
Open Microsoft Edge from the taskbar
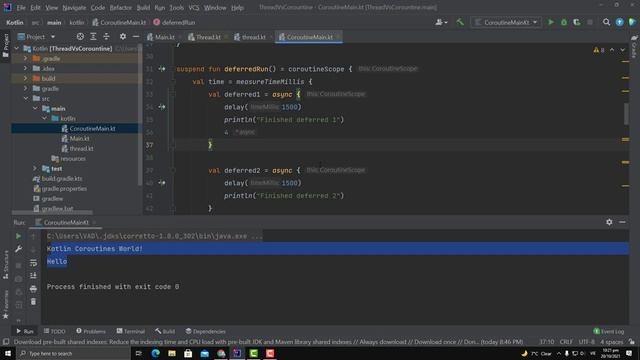156,353
